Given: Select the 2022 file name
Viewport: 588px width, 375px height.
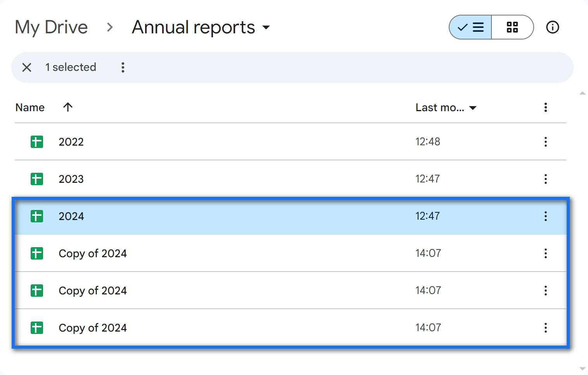Looking at the screenshot, I should click(71, 142).
